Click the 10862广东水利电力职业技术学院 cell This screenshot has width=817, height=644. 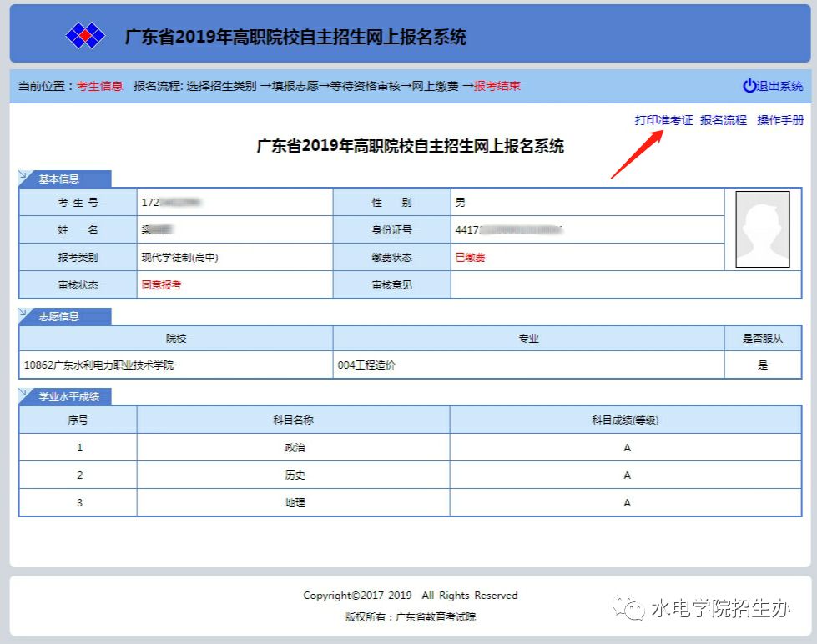pos(99,365)
